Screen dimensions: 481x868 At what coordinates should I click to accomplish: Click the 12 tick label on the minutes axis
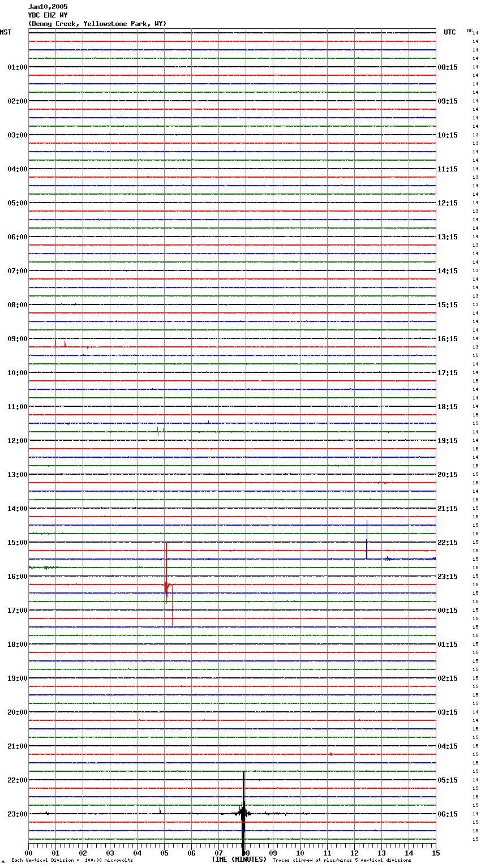(x=354, y=853)
